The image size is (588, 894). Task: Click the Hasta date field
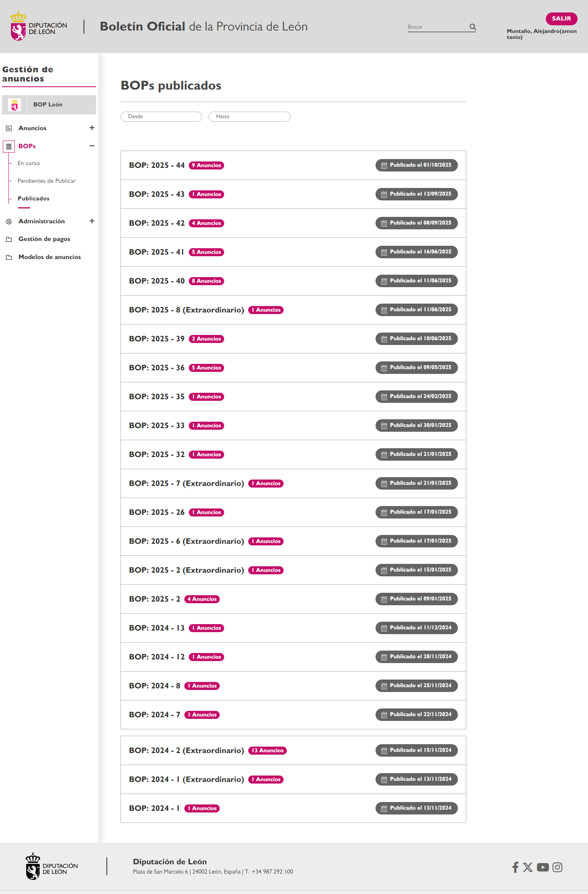(x=249, y=116)
